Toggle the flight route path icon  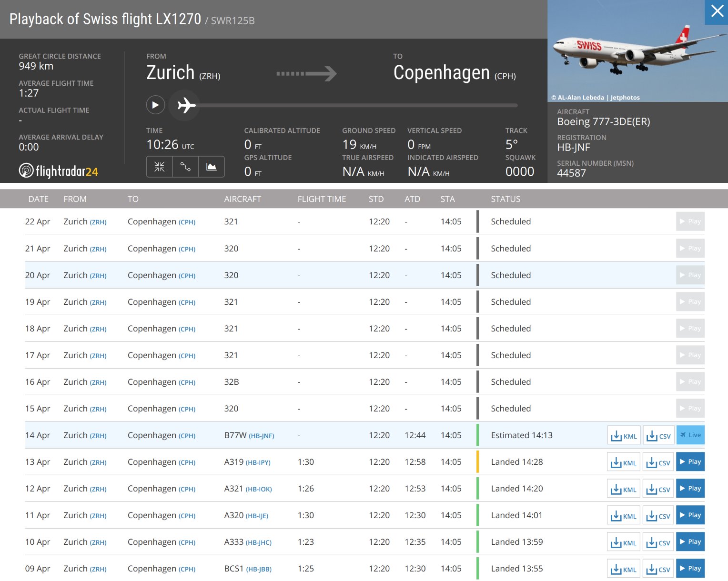(x=185, y=167)
